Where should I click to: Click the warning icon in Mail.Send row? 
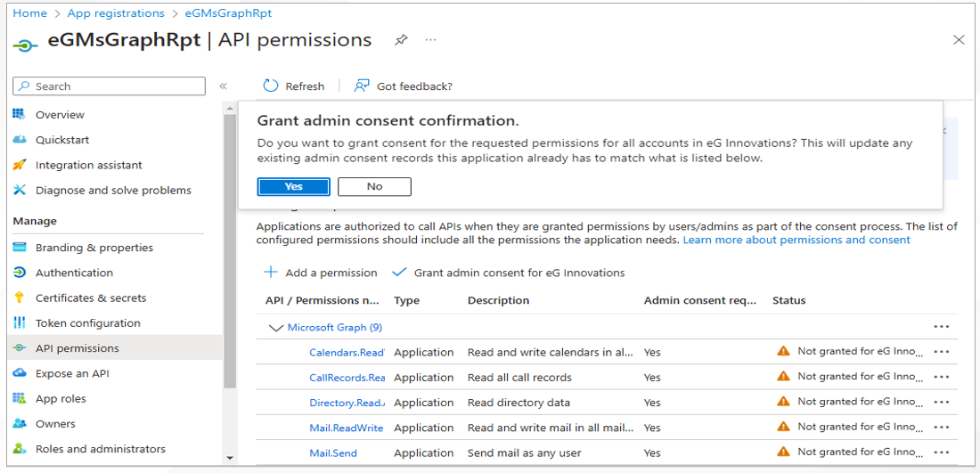coord(783,452)
